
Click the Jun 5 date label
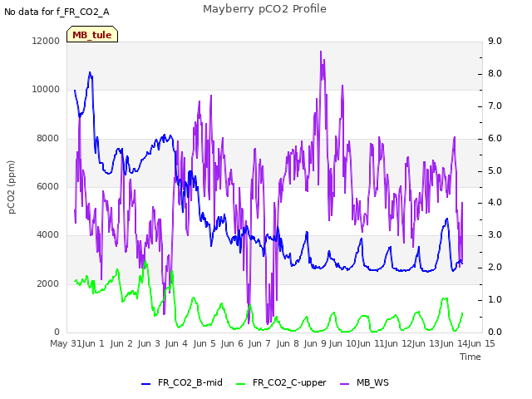[204, 343]
